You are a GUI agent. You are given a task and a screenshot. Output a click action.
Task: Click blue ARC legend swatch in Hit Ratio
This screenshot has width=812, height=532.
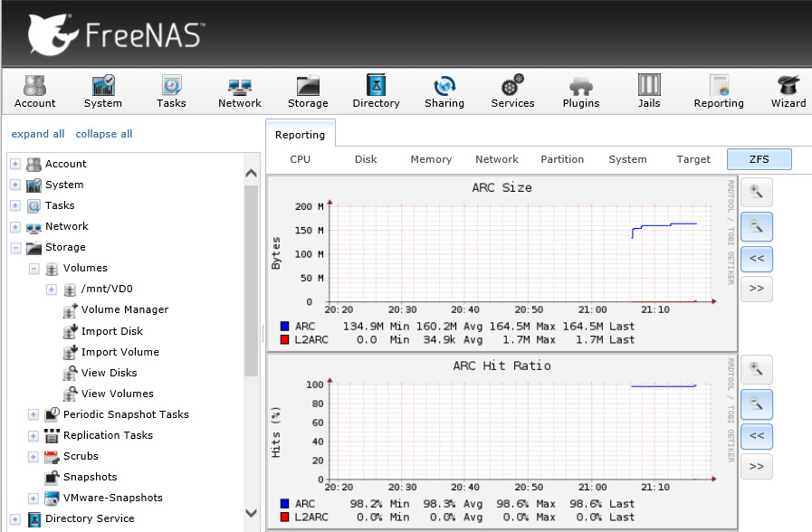pyautogui.click(x=284, y=504)
